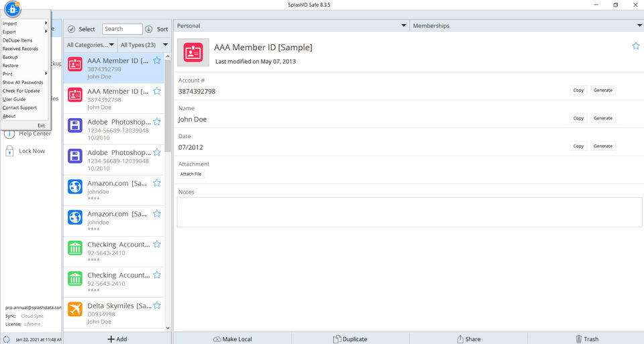Star the second AAA Member ID list item
The width and height of the screenshot is (644, 344).
pos(157,91)
